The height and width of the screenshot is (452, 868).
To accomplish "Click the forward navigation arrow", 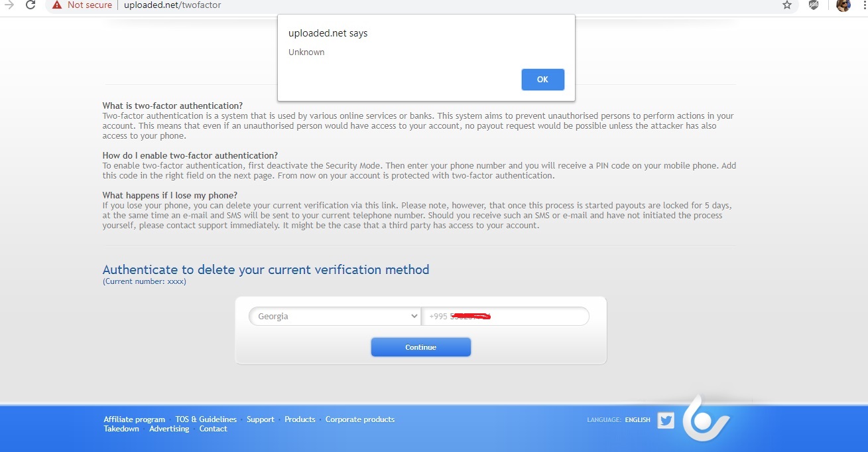I will pyautogui.click(x=9, y=5).
